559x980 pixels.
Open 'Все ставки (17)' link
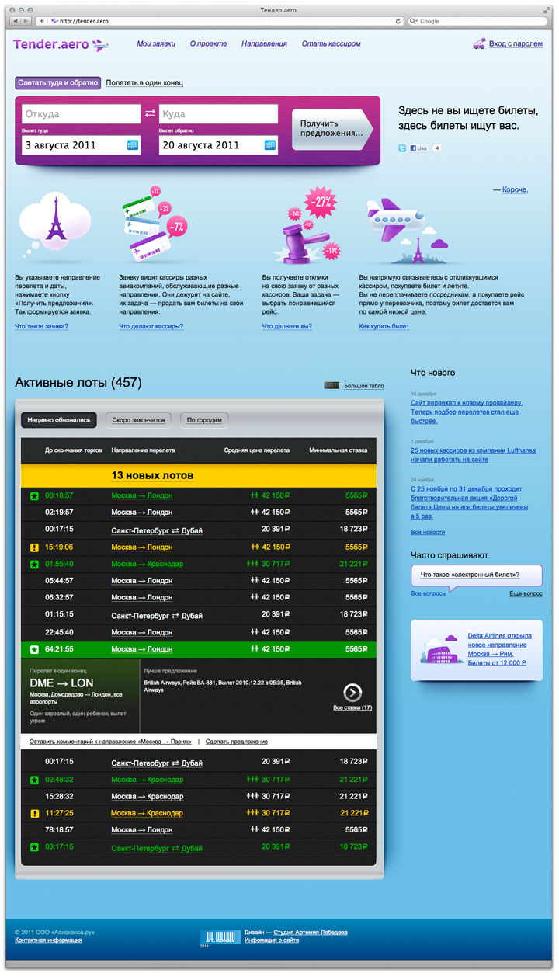click(x=352, y=707)
